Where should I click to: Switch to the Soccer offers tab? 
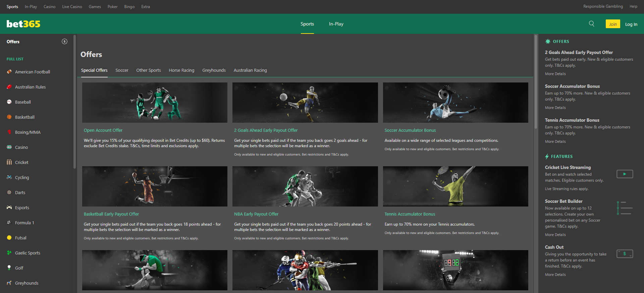point(122,70)
